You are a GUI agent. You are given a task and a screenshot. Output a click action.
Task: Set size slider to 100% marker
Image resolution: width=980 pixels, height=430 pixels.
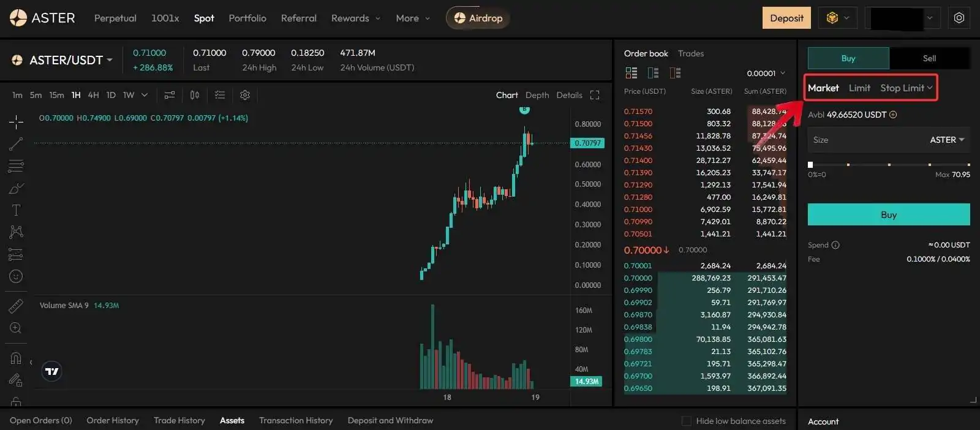[x=968, y=165]
